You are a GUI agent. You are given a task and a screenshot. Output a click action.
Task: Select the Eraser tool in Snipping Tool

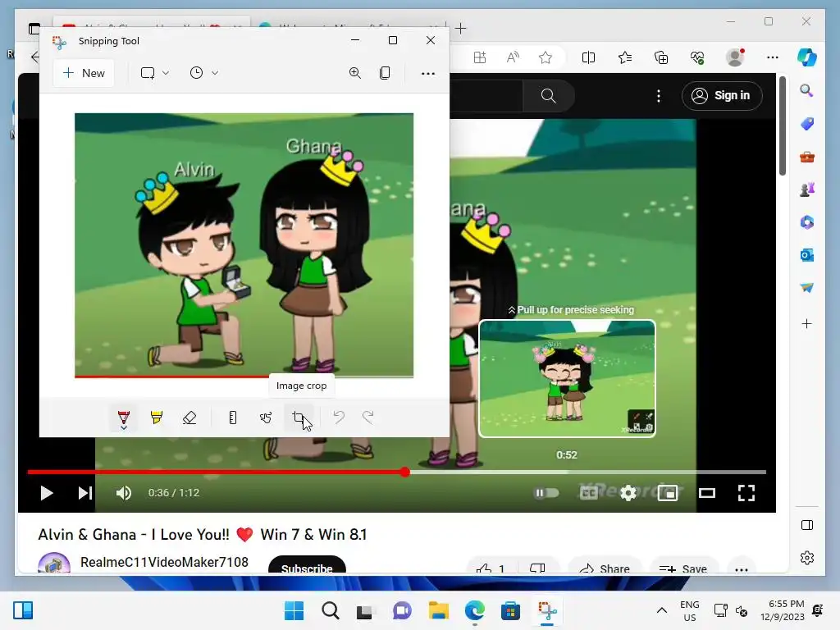click(x=189, y=418)
